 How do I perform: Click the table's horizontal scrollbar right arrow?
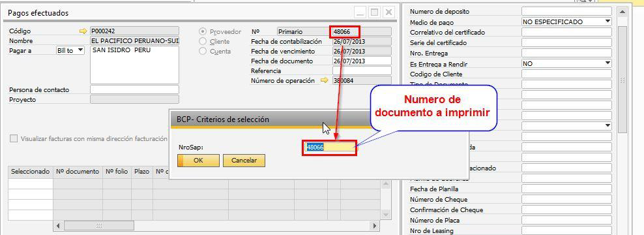tap(375, 226)
